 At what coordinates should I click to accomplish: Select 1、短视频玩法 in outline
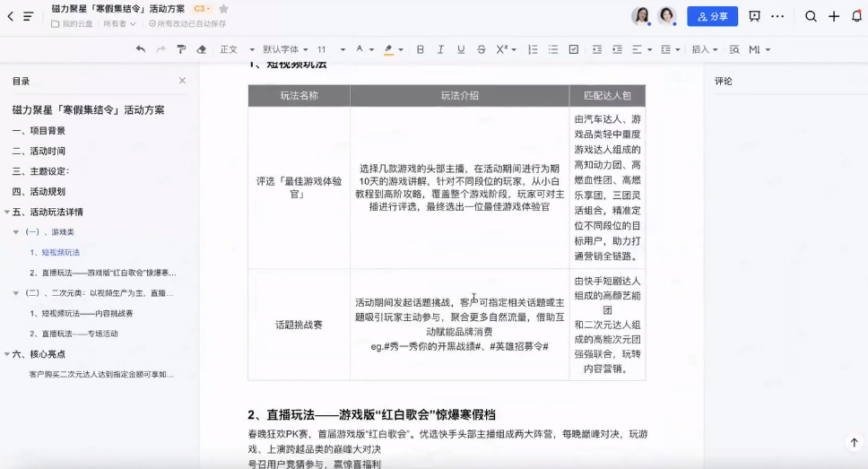pos(55,253)
